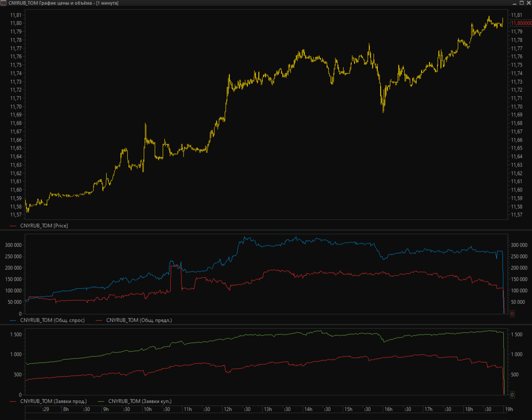Screen dimensions: 532x420
Task: Click the 11h mark on the time axis
Action: (x=188, y=409)
